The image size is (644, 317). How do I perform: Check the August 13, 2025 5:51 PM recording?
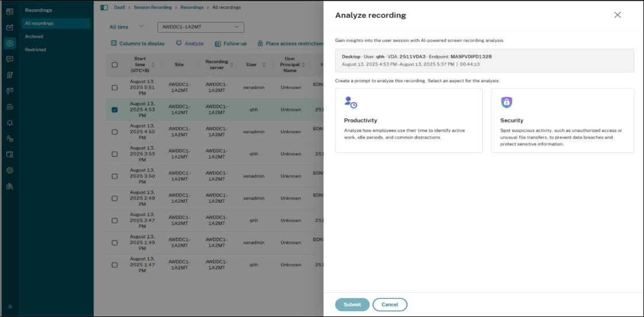(x=115, y=87)
